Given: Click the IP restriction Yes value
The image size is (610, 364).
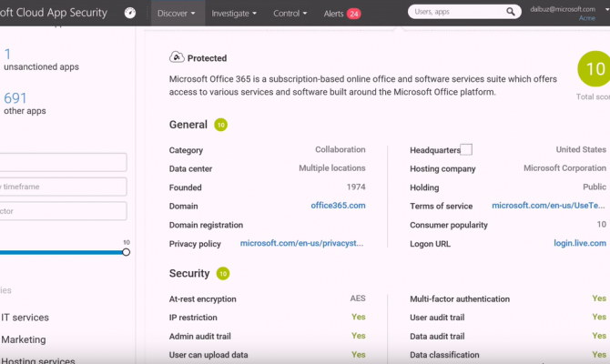Looking at the screenshot, I should point(359,317).
